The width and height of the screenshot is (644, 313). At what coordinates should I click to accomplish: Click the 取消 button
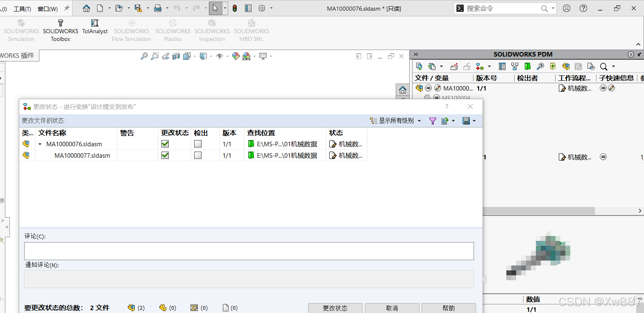click(x=392, y=308)
